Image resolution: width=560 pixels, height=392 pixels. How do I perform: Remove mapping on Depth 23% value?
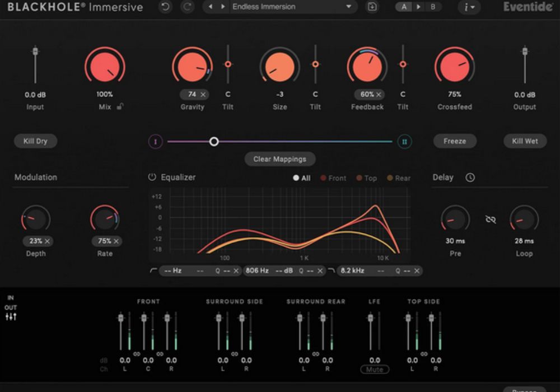tap(47, 241)
